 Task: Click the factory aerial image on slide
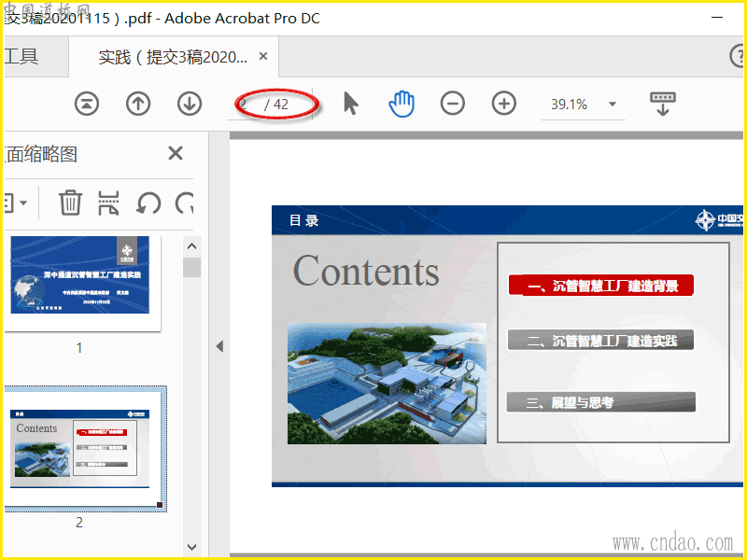tap(387, 384)
